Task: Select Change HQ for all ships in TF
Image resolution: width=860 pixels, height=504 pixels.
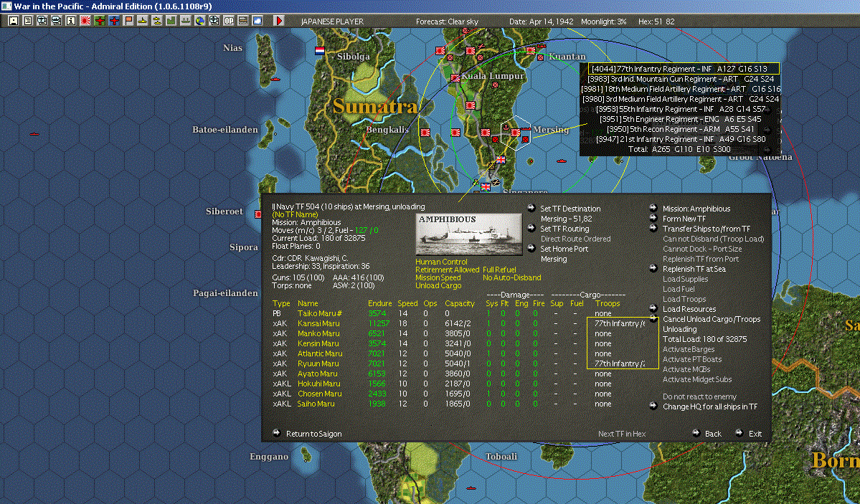Action: [709, 406]
